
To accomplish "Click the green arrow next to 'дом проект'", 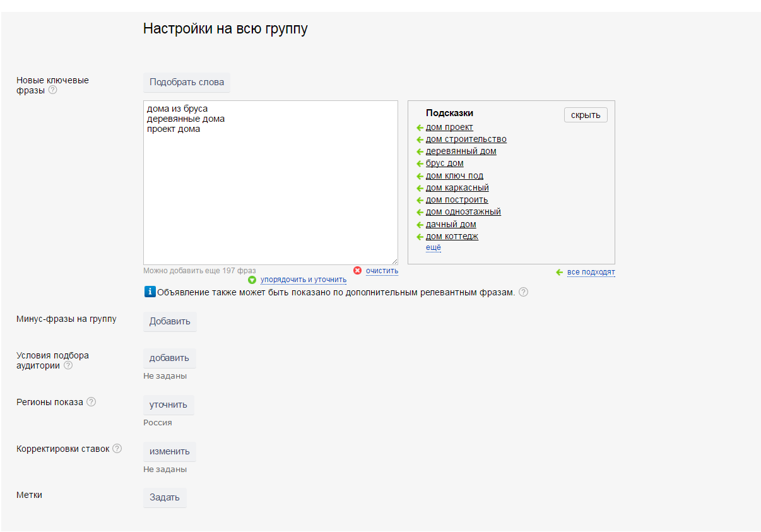I will click(420, 127).
